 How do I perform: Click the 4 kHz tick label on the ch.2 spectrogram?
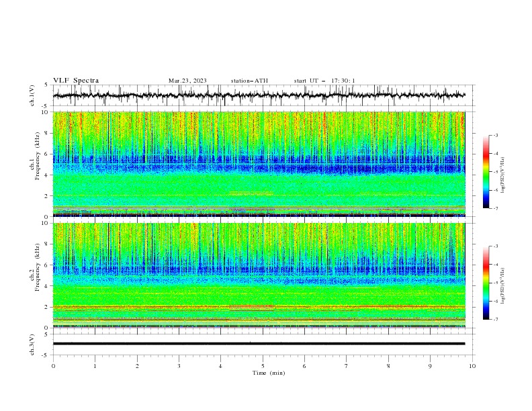47,286
